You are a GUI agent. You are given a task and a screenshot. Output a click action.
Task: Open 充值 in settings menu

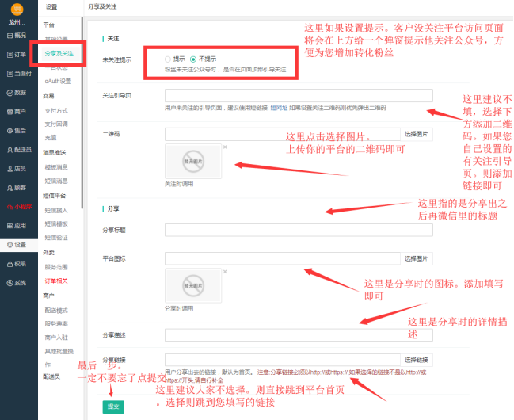(51, 137)
